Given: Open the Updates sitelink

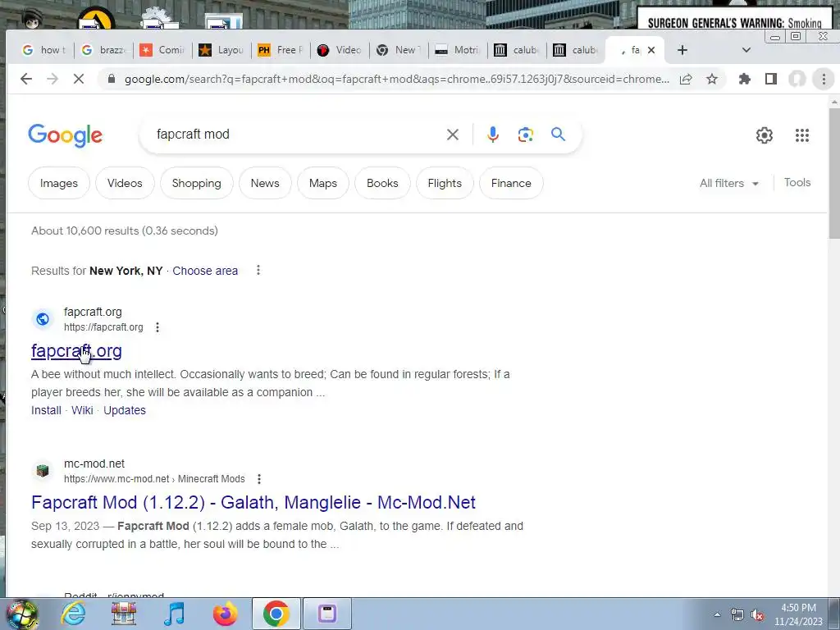Looking at the screenshot, I should coord(125,410).
